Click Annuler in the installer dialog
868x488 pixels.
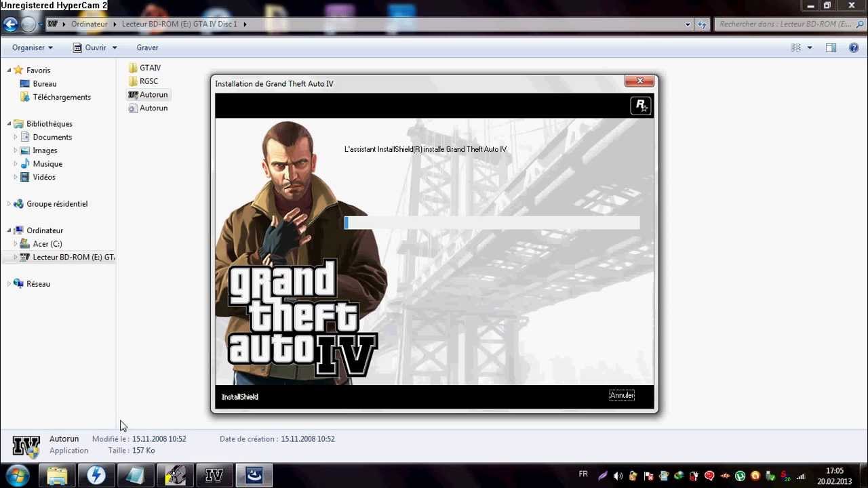tap(622, 396)
